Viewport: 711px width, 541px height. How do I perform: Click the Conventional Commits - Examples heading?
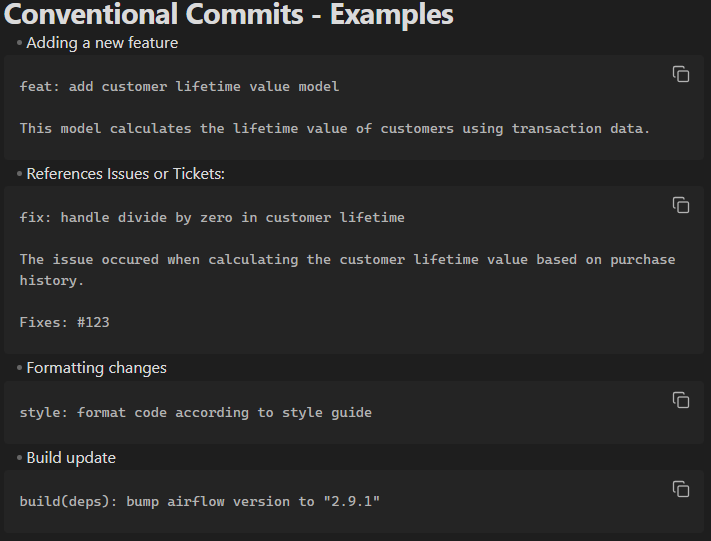point(229,14)
